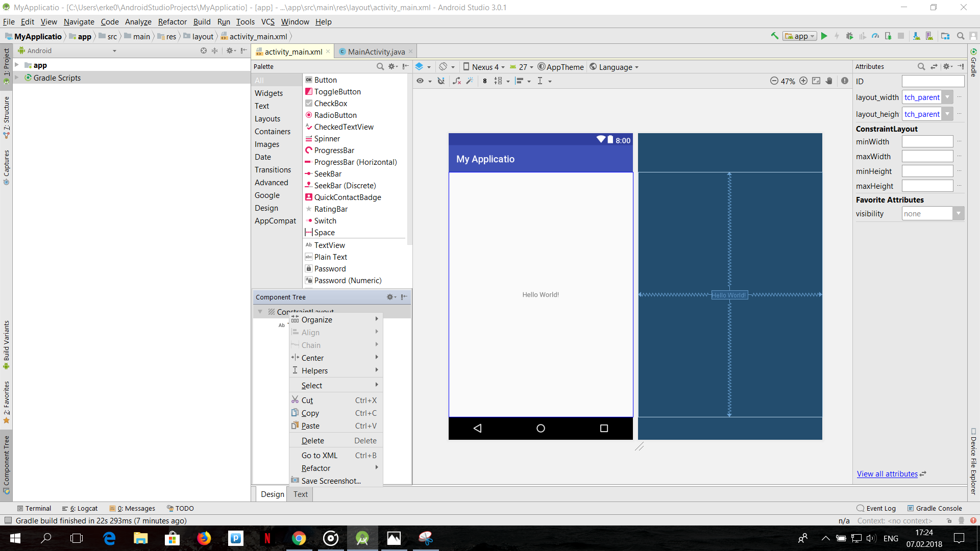Click the Guidelines icon in layout toolbar
Image resolution: width=980 pixels, height=551 pixels.
tap(540, 81)
